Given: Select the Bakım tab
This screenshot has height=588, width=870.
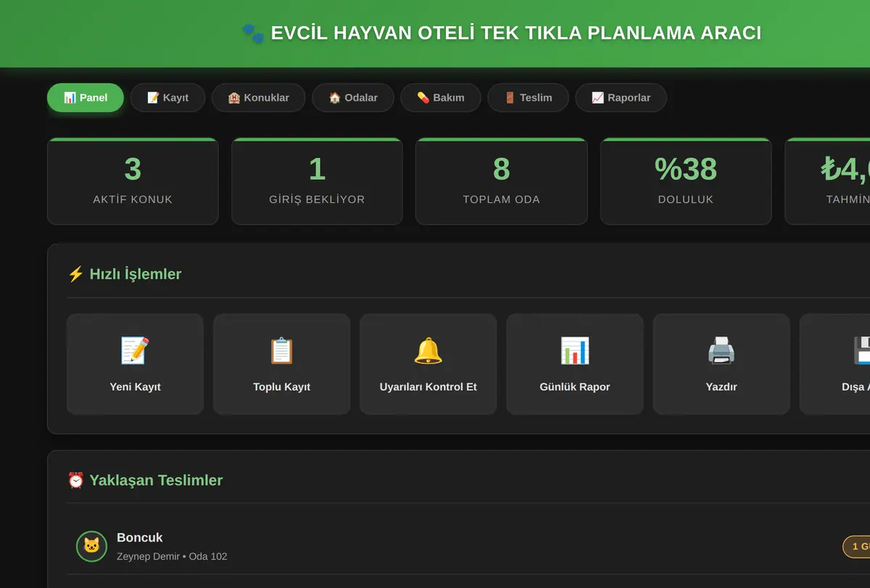Looking at the screenshot, I should 441,98.
